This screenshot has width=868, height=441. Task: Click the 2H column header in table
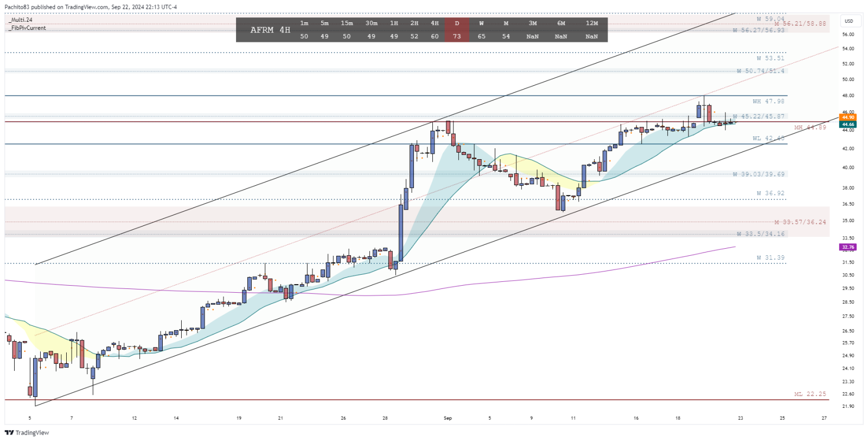414,23
